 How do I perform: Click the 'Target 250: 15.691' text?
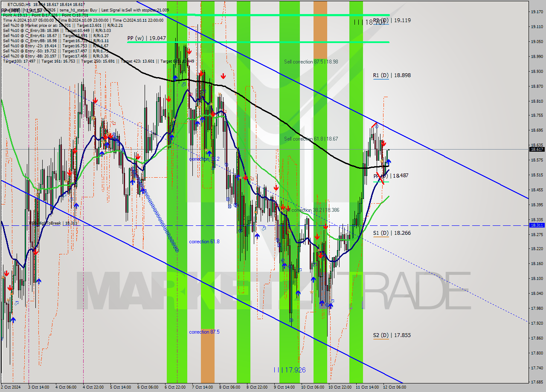tap(99, 61)
